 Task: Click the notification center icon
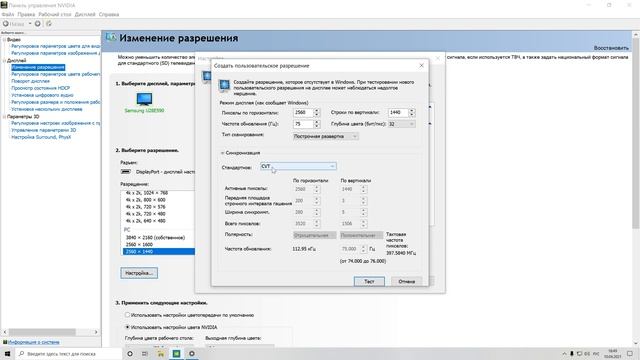(630, 353)
